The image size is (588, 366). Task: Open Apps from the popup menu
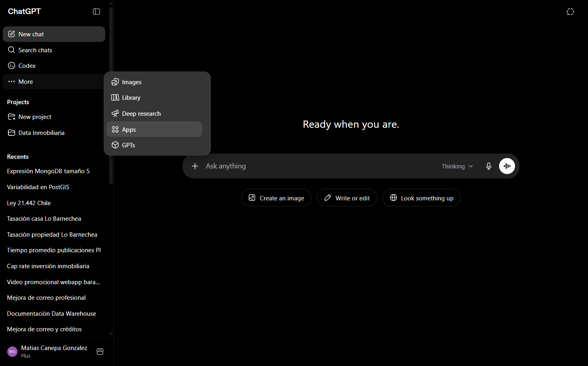coord(154,129)
